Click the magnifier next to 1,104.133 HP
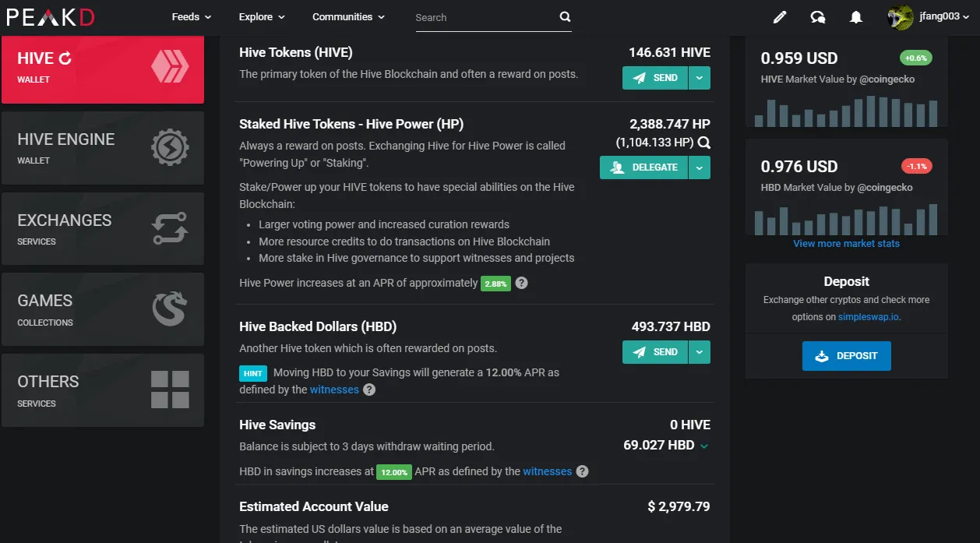 [x=703, y=143]
